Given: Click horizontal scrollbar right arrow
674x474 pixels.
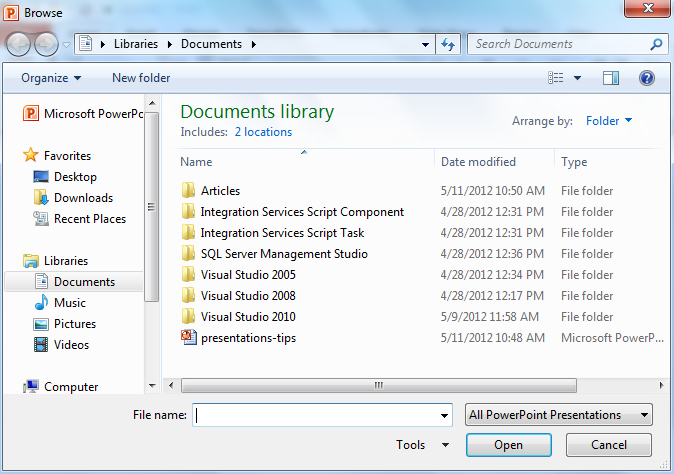Looking at the screenshot, I should click(x=662, y=385).
